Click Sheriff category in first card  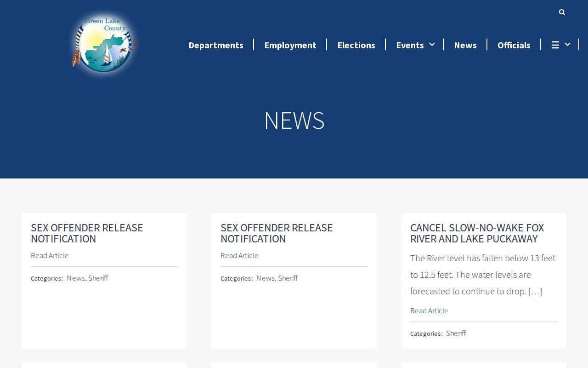(x=98, y=278)
